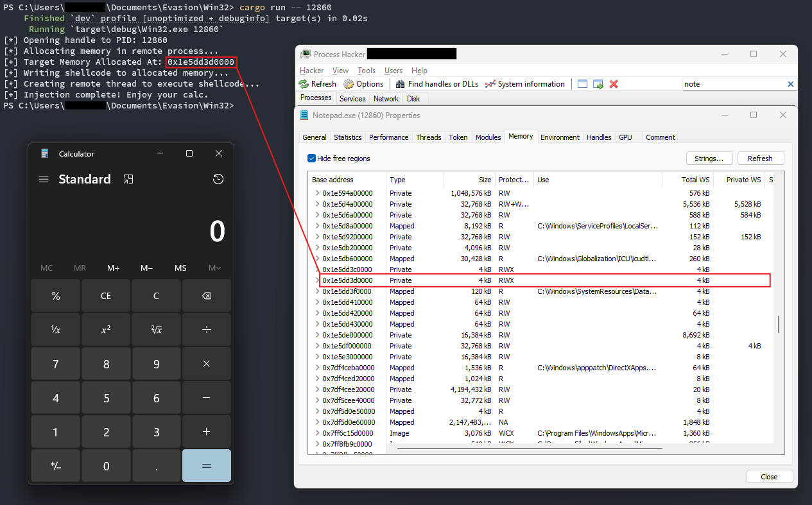Viewport: 812px width, 505px height.
Task: Click the Strings... button
Action: point(709,158)
